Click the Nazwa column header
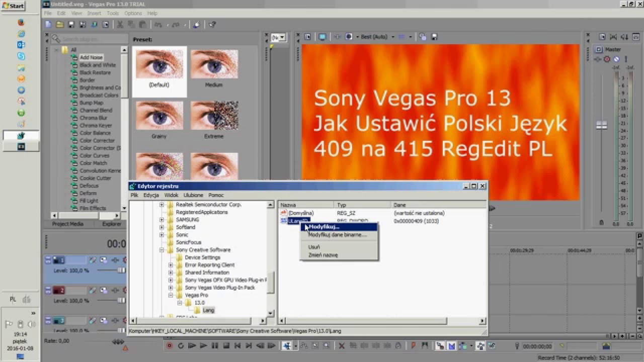The width and height of the screenshot is (644, 362). (306, 205)
